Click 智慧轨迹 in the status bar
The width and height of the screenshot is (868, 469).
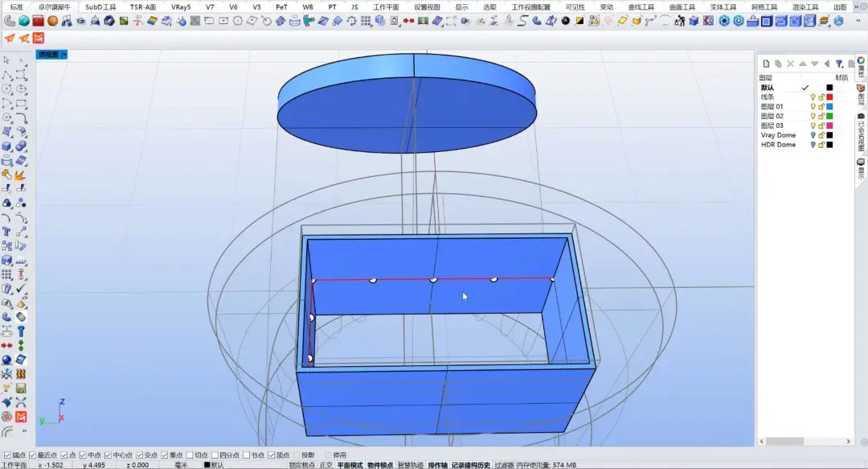click(x=410, y=465)
